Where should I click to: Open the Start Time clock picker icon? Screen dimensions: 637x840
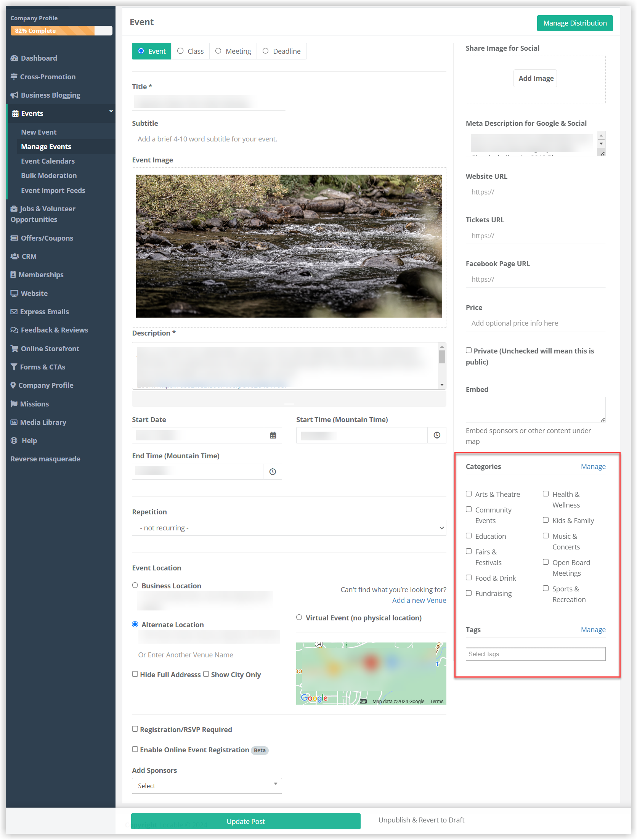pyautogui.click(x=437, y=435)
